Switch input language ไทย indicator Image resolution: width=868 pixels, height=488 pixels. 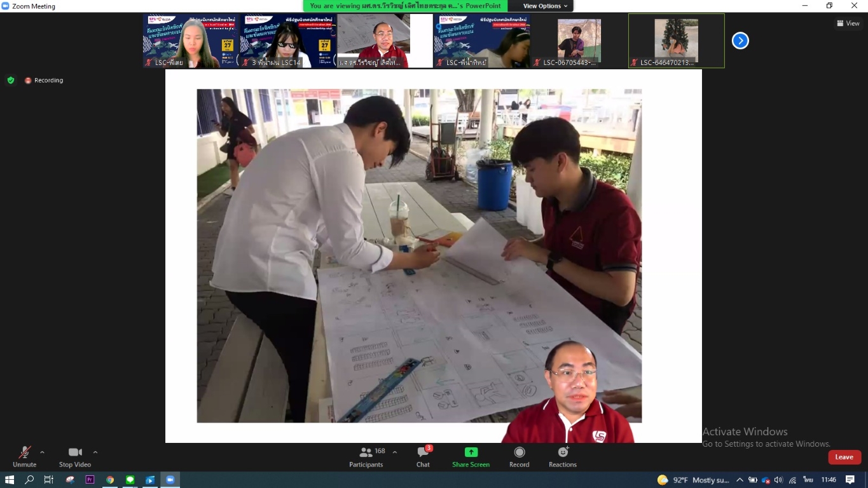click(x=808, y=480)
